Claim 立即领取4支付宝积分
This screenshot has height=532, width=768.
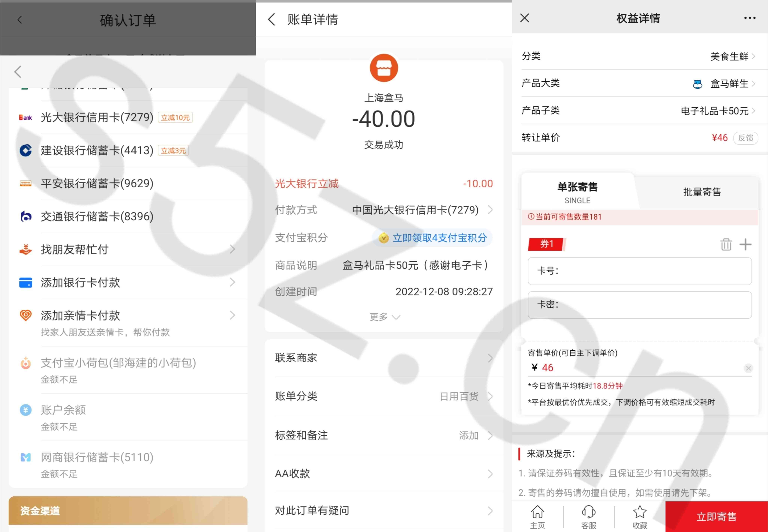432,238
